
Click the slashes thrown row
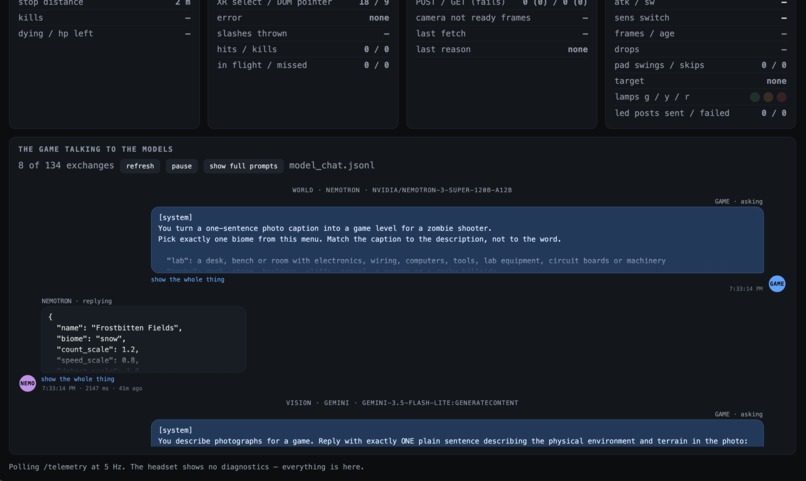coord(303,33)
